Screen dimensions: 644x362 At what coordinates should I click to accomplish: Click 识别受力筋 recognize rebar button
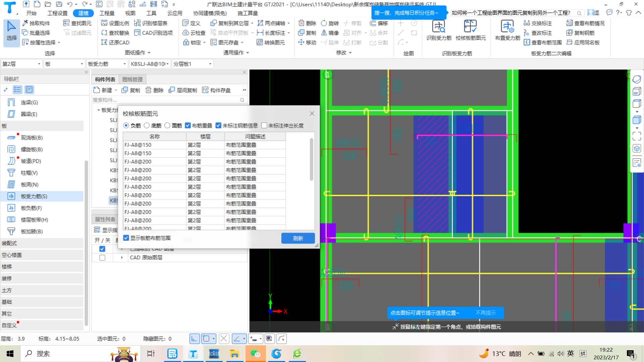point(439,30)
